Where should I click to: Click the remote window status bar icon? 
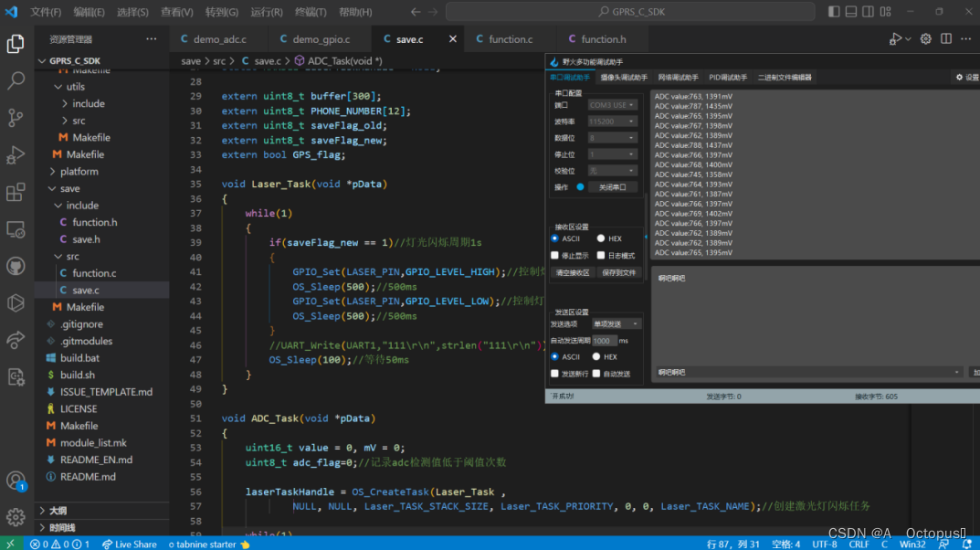point(10,544)
